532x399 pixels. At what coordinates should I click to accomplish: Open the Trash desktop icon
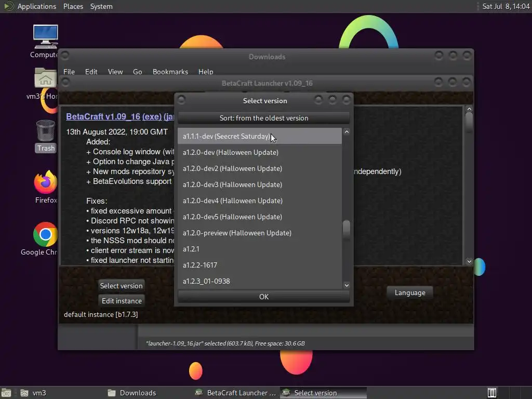[x=46, y=136]
